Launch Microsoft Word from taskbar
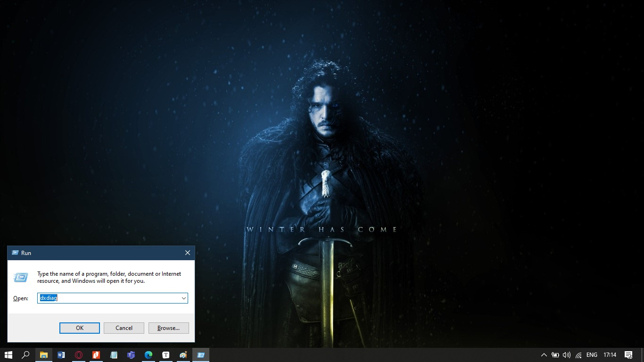This screenshot has height=362, width=644. pyautogui.click(x=61, y=355)
